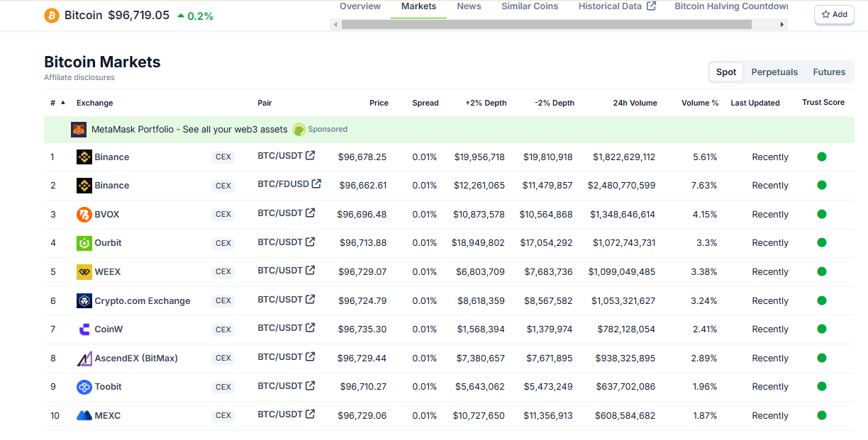Image resolution: width=868 pixels, height=440 pixels.
Task: Sort table by Volume % column
Action: click(x=700, y=103)
